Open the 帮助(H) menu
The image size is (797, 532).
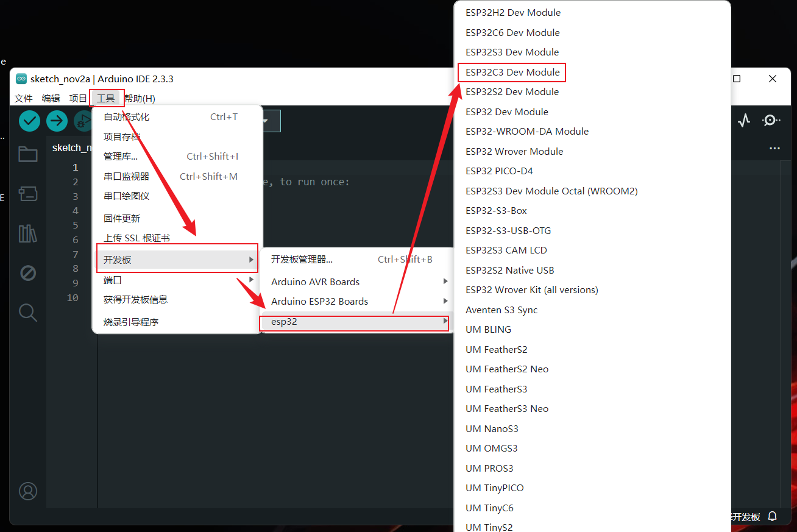tap(140, 98)
